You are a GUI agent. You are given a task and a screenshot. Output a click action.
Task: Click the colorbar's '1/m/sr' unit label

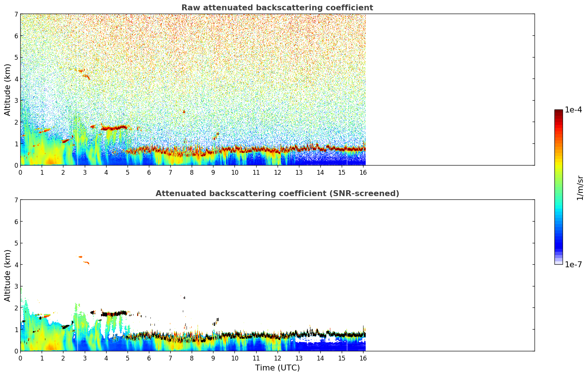pyautogui.click(x=580, y=187)
